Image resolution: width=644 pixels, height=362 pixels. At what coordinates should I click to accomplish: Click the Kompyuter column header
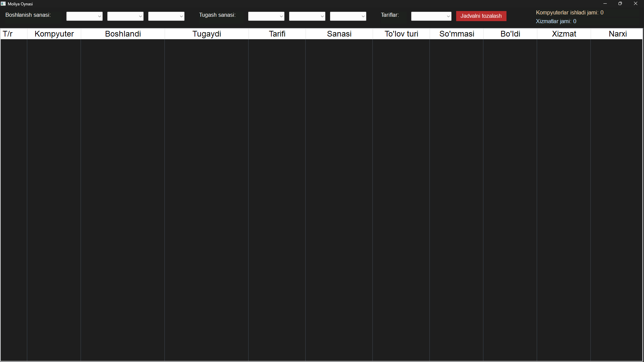tap(54, 34)
